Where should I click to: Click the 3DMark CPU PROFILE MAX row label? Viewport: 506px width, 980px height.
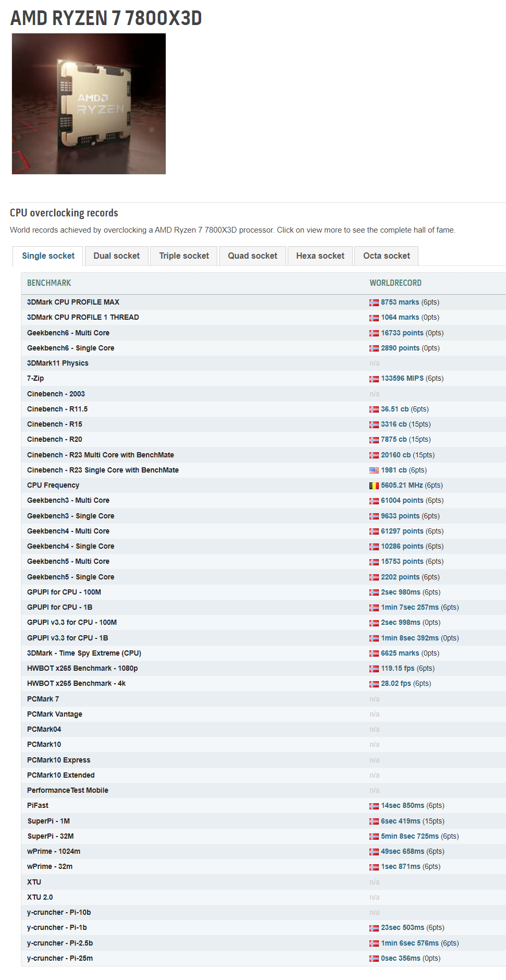click(x=73, y=302)
